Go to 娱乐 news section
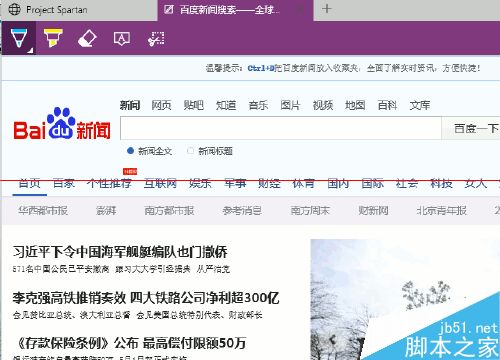 (x=200, y=183)
